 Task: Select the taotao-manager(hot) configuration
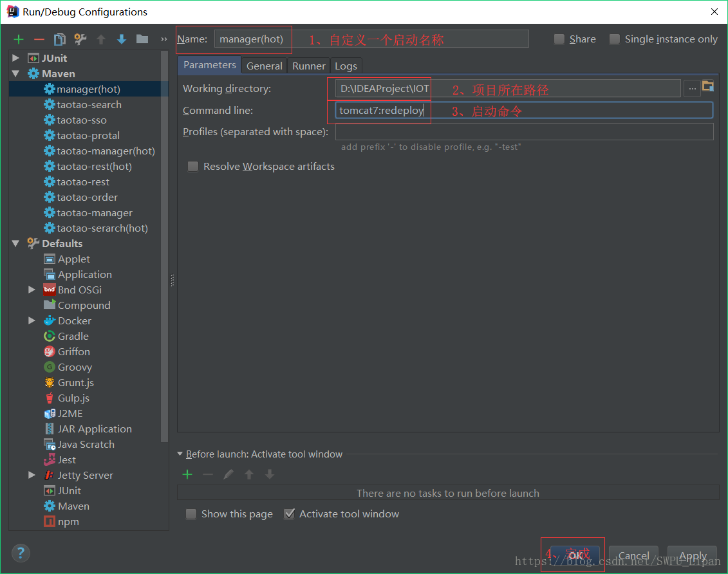coord(106,151)
